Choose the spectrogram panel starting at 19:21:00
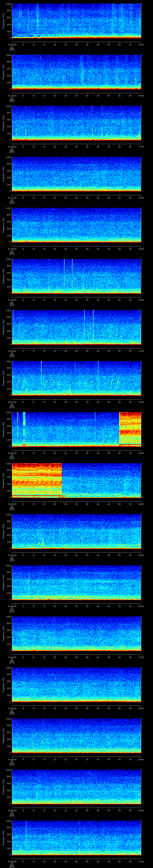Screen dimensions: 153x868 [76, 378]
